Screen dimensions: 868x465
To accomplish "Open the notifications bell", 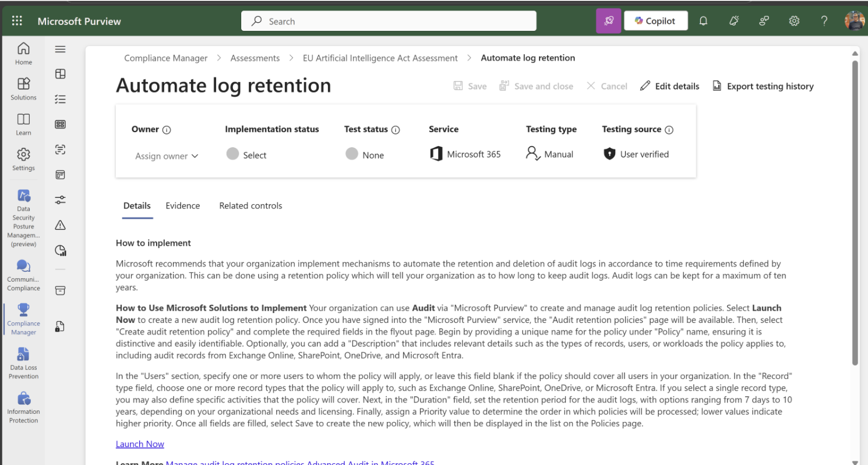I will pyautogui.click(x=703, y=21).
